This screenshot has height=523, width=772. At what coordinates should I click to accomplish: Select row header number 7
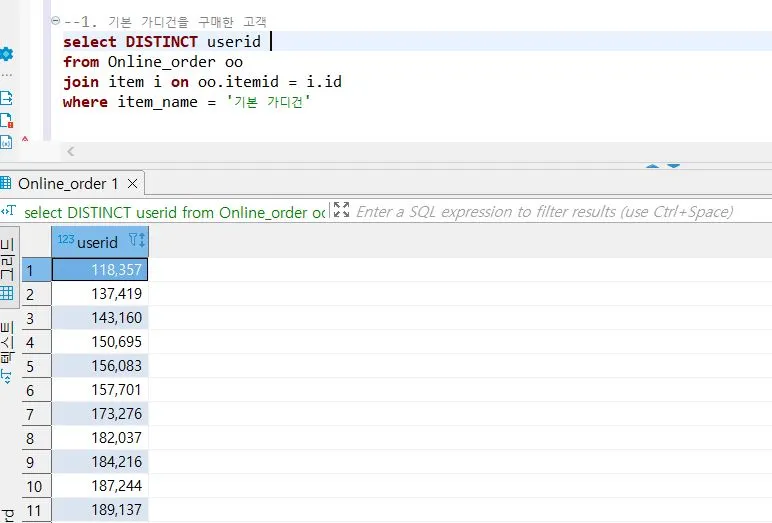(37, 414)
